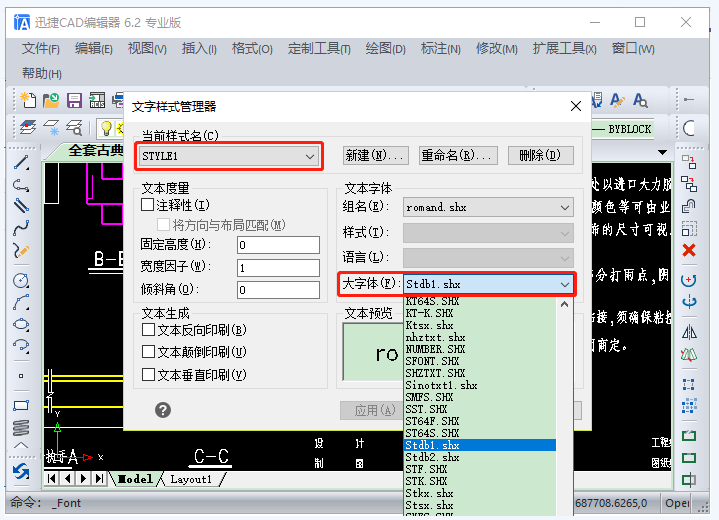Viewport: 719px width, 520px height.
Task: Click the find text icon in top toolbar
Action: [640, 100]
